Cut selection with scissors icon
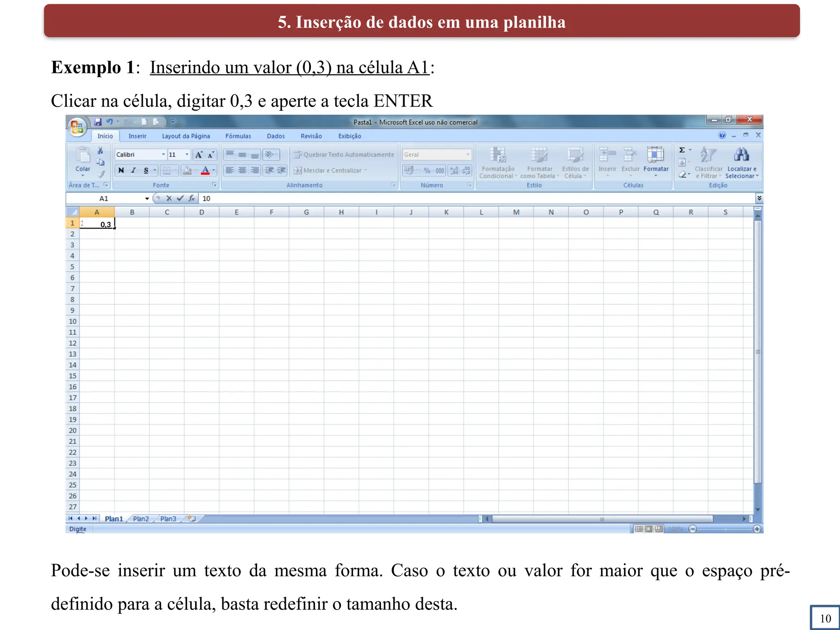The height and width of the screenshot is (630, 840). pos(100,151)
